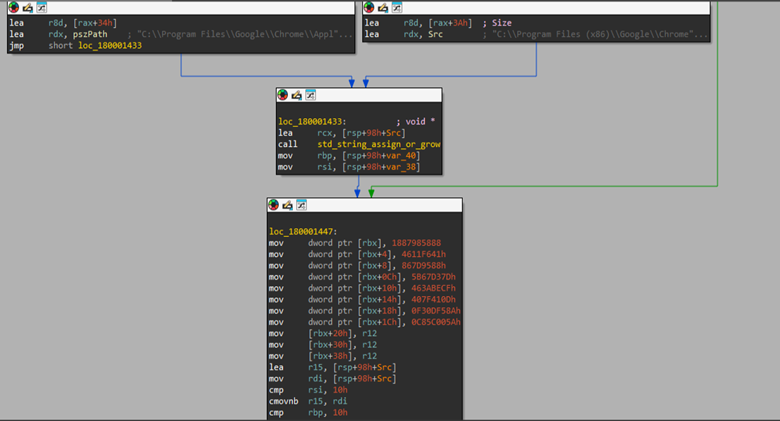780x421 pixels.
Task: Select the loc_180001447 label in bottom node
Action: pos(303,231)
